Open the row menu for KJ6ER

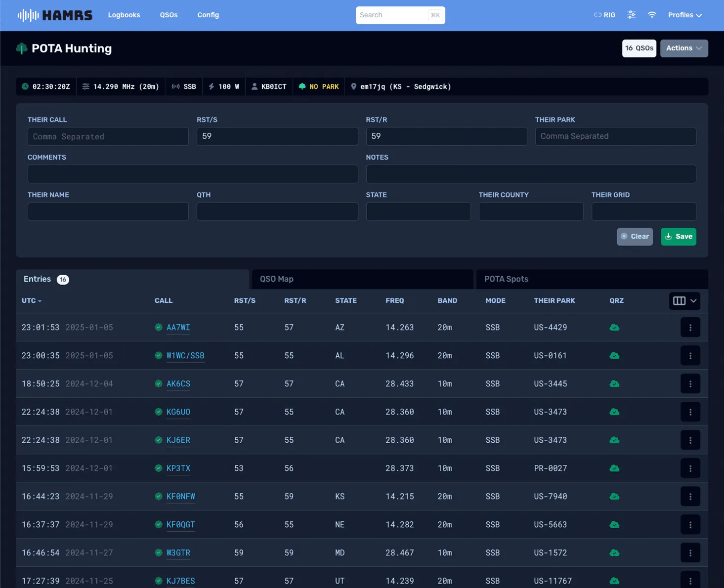click(x=690, y=440)
